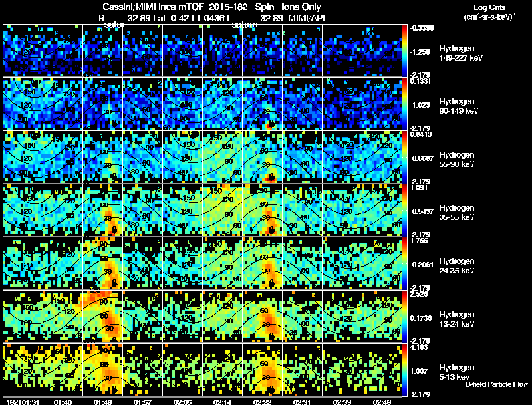Image resolution: width=532 pixels, height=405 pixels.
Task: Click the 02:48 time axis label
Action: 382,402
